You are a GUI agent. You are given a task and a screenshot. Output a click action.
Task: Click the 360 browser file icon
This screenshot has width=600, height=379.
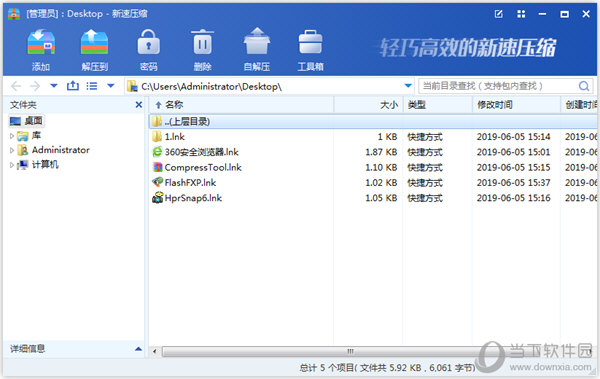pos(157,152)
